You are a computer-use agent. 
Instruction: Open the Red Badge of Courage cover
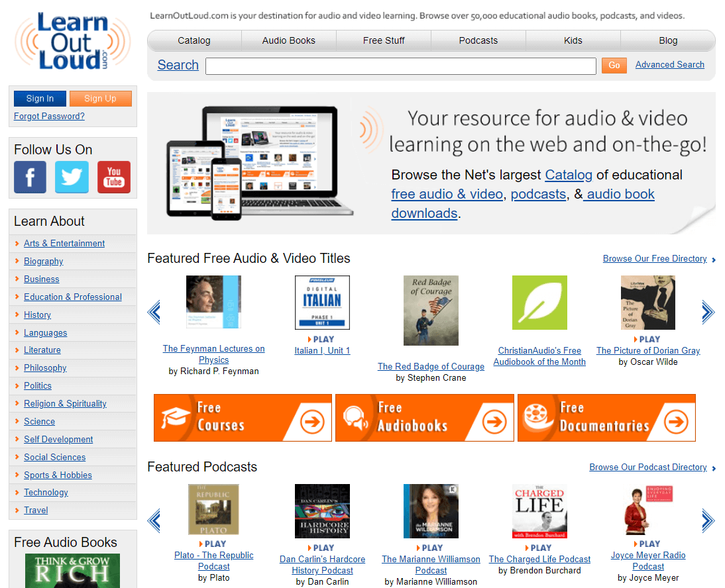coord(431,311)
